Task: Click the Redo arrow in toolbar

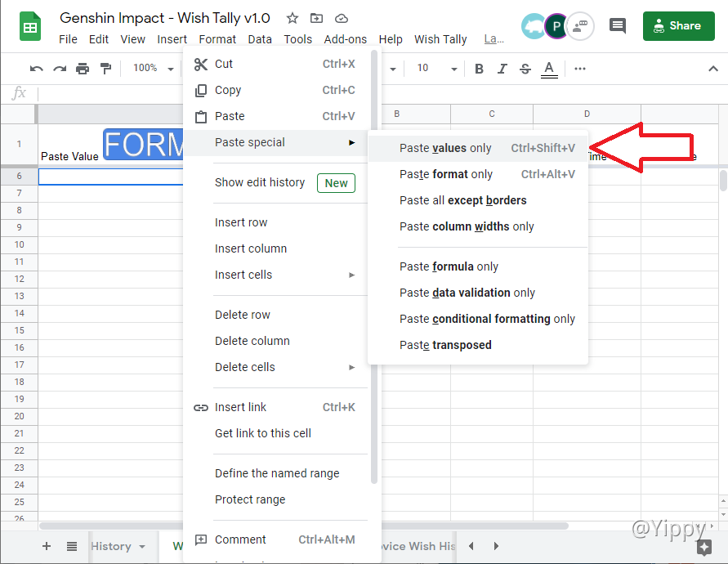Action: 59,68
